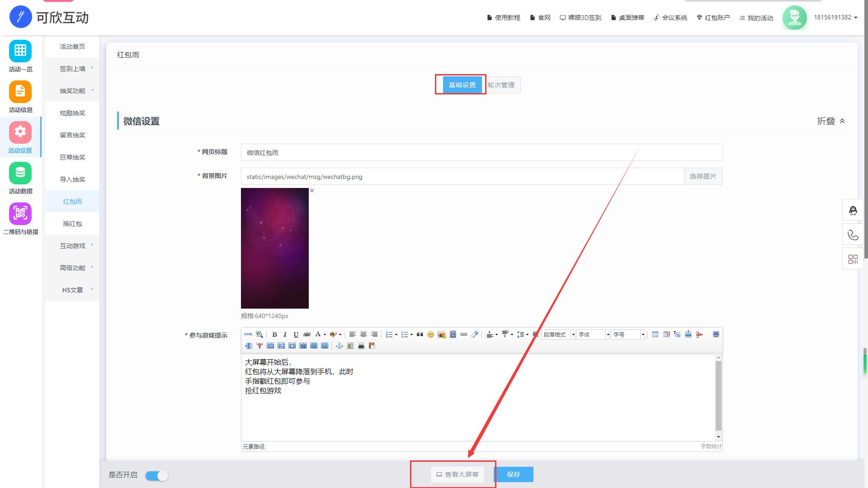This screenshot has height=488, width=868.
Task: Open 炫酷抽奖 menu item
Action: pyautogui.click(x=72, y=113)
